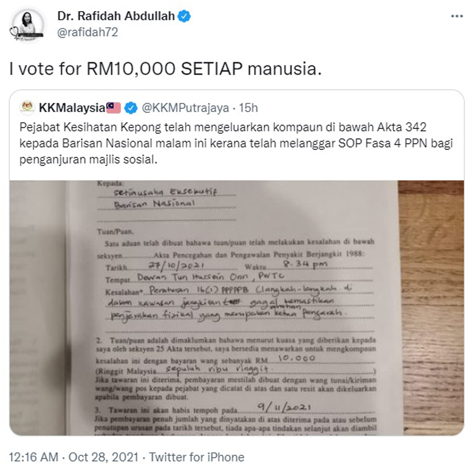476x471 pixels.
Task: Click the 15h timestamp on quoted tweet
Action: pyautogui.click(x=248, y=108)
